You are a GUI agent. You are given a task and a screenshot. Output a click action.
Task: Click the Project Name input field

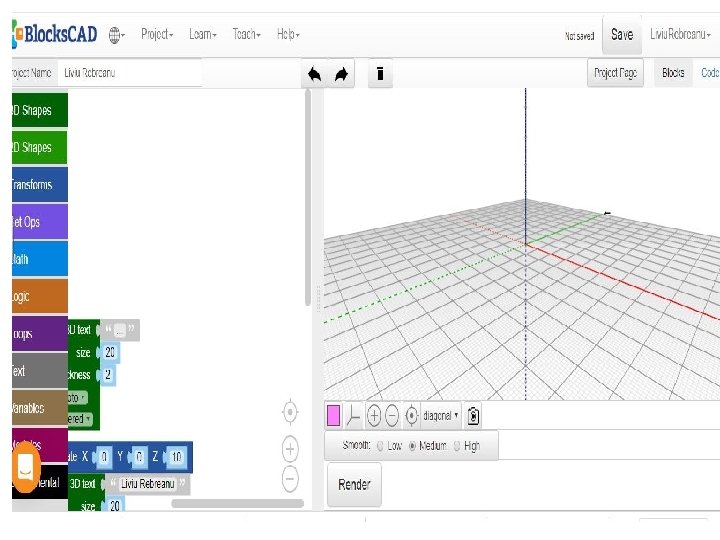129,73
